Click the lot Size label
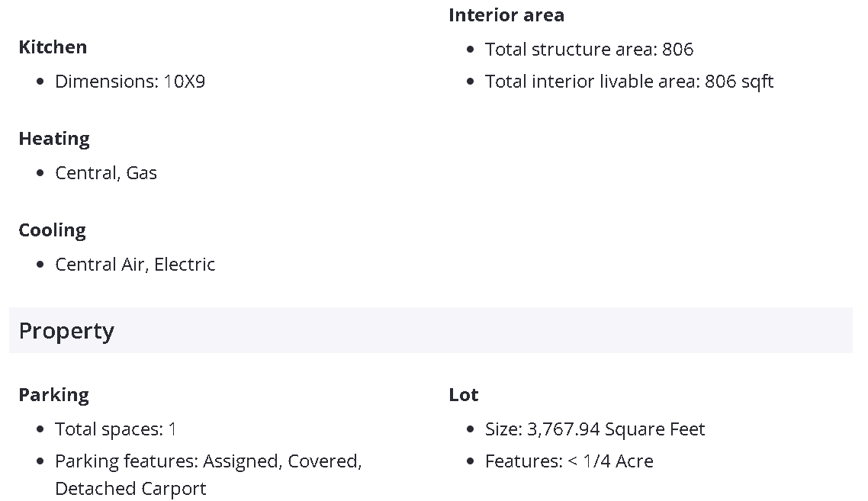 pos(503,429)
